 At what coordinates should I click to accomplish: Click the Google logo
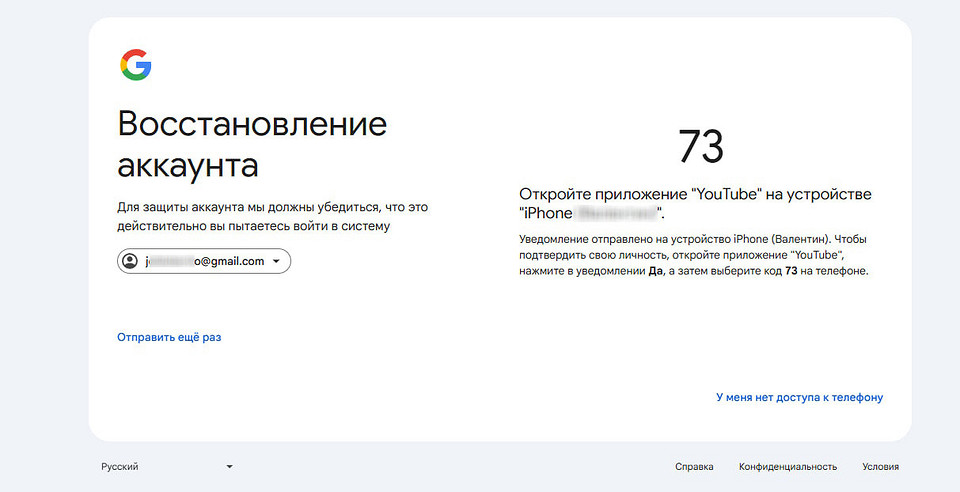tap(135, 65)
